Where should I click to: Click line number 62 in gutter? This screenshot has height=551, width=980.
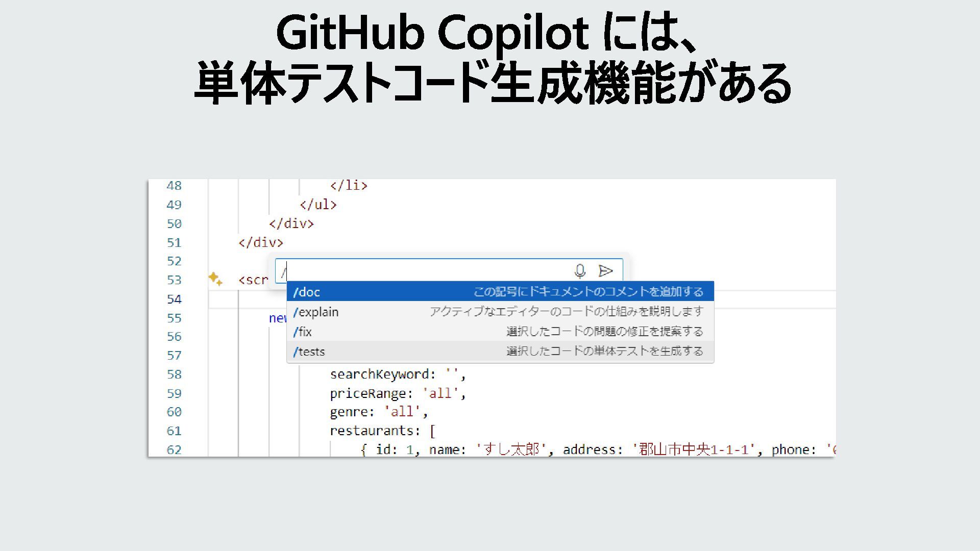174,450
